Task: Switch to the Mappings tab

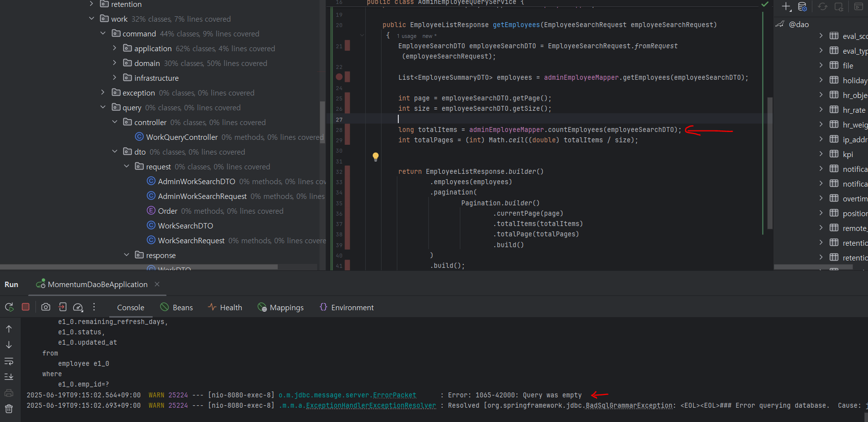Action: [281, 307]
